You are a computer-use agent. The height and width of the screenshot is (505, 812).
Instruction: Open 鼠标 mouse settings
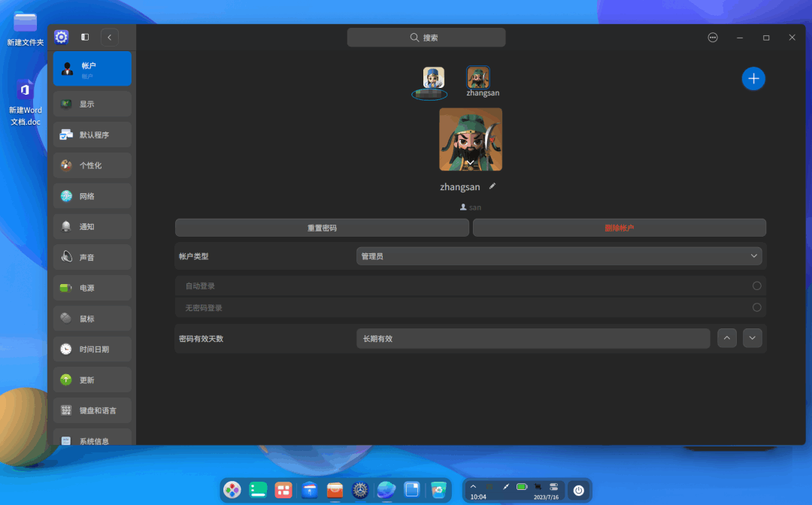pyautogui.click(x=92, y=319)
